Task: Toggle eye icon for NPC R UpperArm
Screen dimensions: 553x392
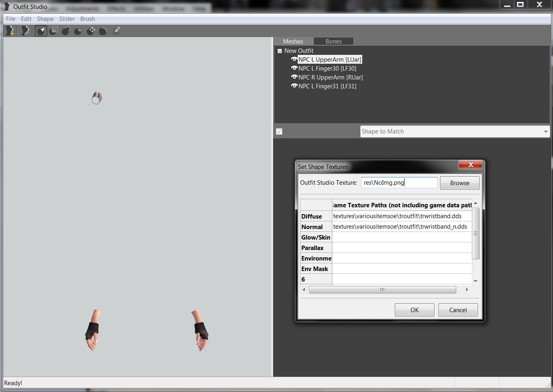Action: coord(294,77)
